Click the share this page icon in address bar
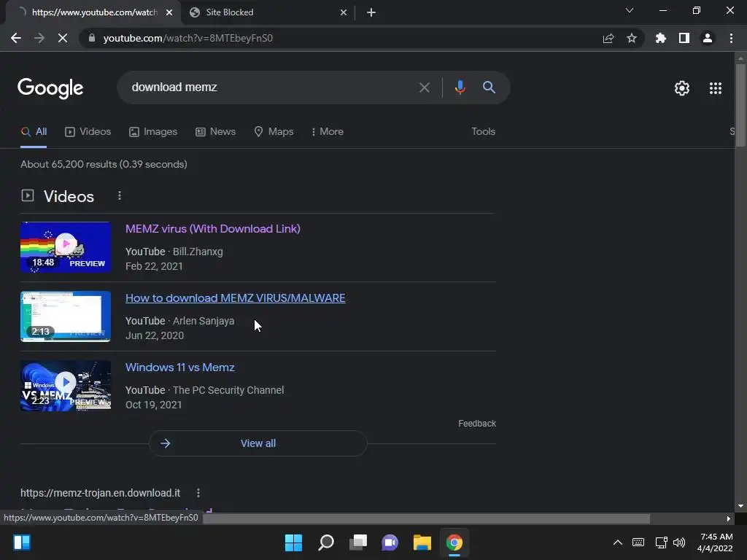The width and height of the screenshot is (747, 560). coord(608,38)
